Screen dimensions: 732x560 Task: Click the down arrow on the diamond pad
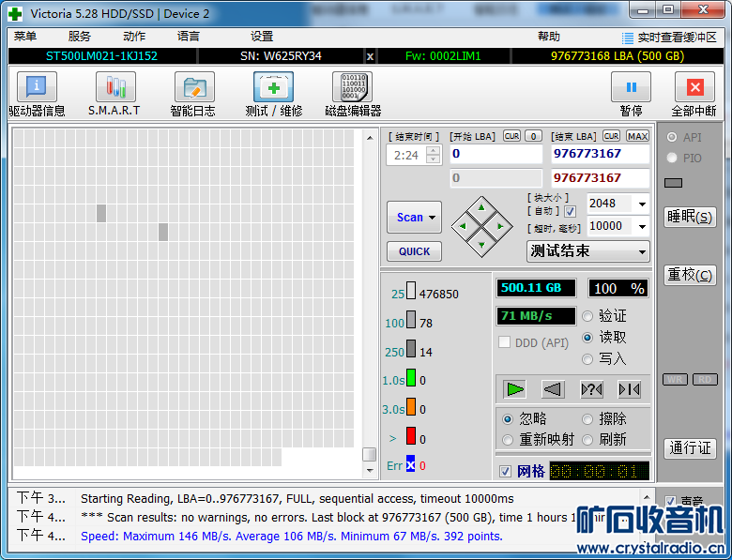pos(481,245)
